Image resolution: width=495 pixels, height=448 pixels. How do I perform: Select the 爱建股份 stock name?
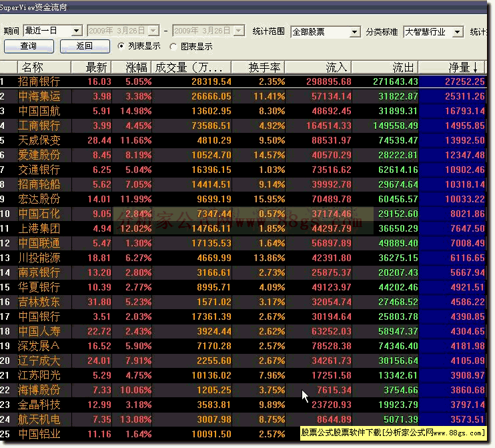tap(39, 155)
